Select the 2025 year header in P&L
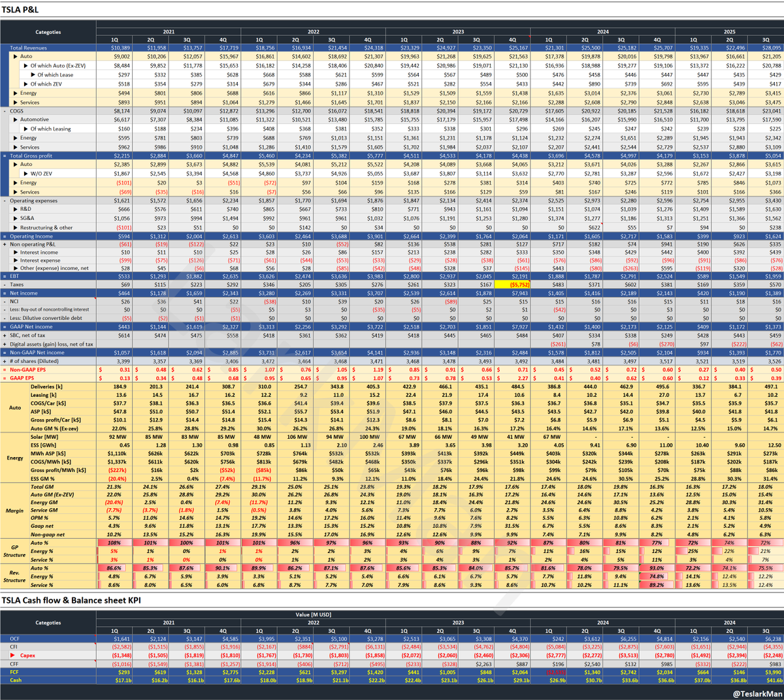 point(730,31)
